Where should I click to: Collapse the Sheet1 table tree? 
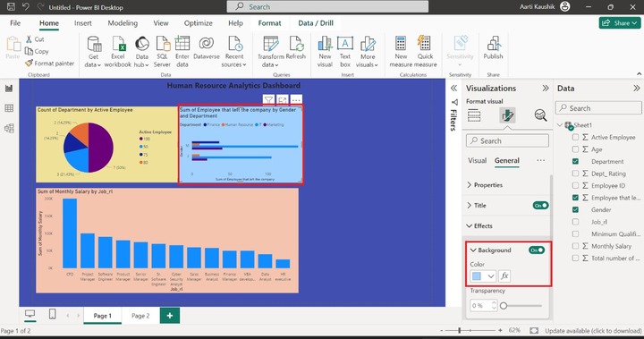[x=560, y=125]
